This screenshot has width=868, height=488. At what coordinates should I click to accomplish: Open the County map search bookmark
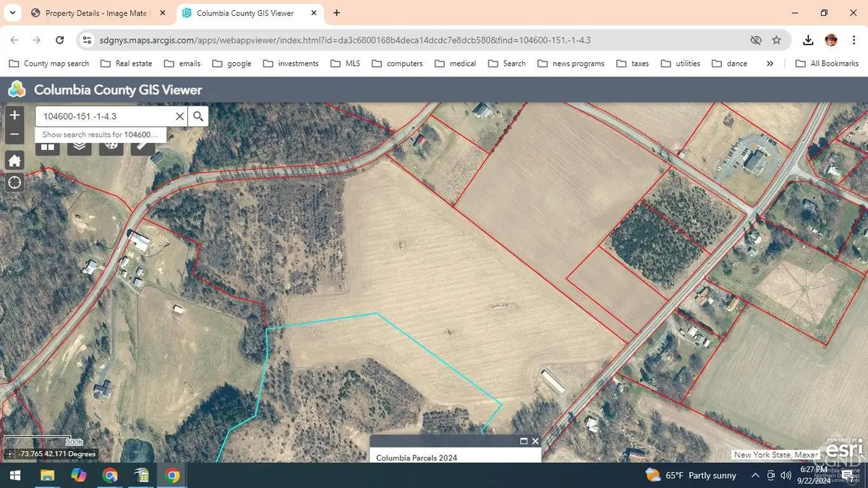click(48, 64)
